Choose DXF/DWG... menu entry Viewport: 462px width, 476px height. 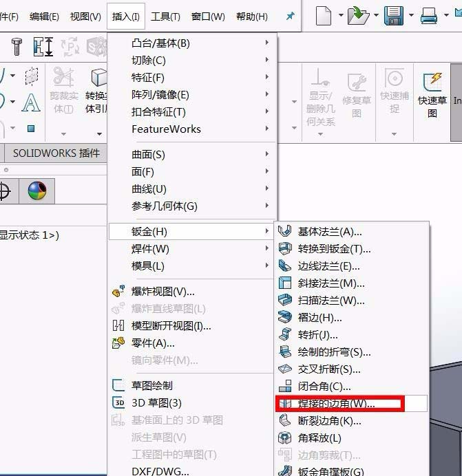[x=192, y=471]
